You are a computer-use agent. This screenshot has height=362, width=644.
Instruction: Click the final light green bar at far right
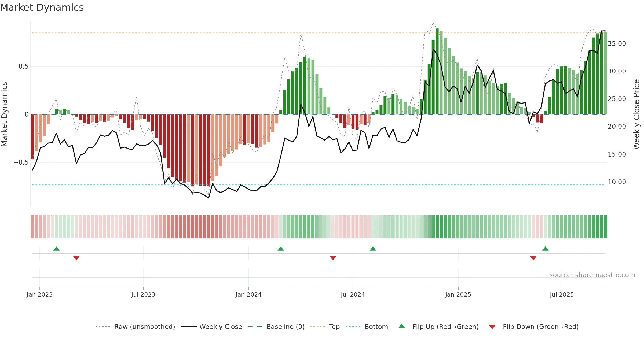605,73
